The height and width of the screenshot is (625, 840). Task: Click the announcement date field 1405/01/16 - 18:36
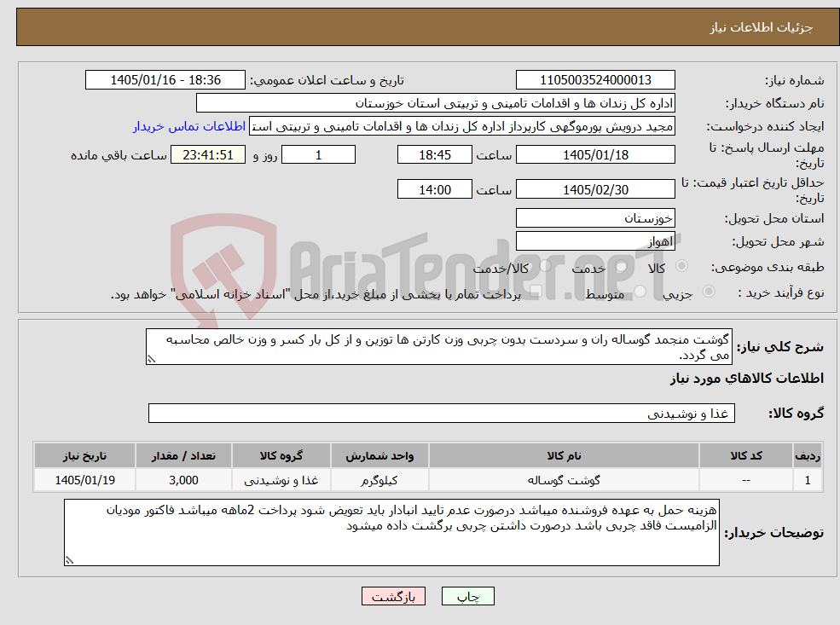tap(165, 80)
